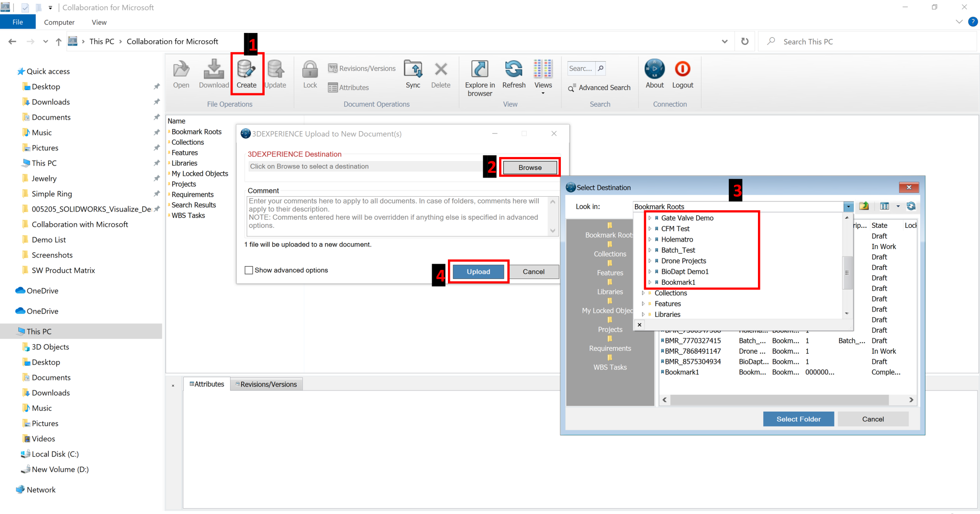This screenshot has width=980, height=514.
Task: Click the Select Folder button
Action: [798, 419]
